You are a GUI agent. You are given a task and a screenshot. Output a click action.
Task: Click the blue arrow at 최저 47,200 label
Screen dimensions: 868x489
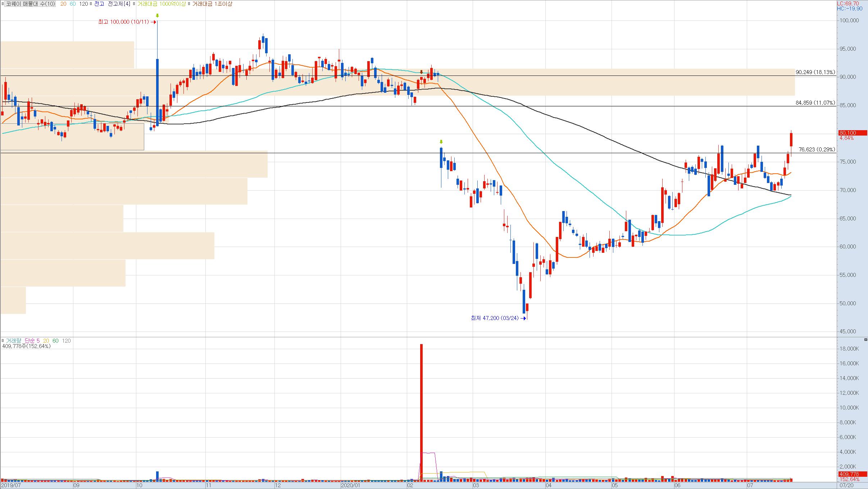523,319
